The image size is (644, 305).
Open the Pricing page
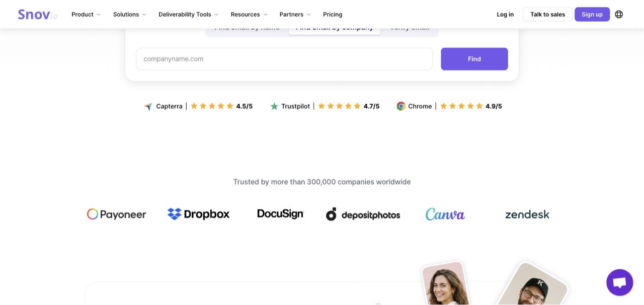point(333,14)
